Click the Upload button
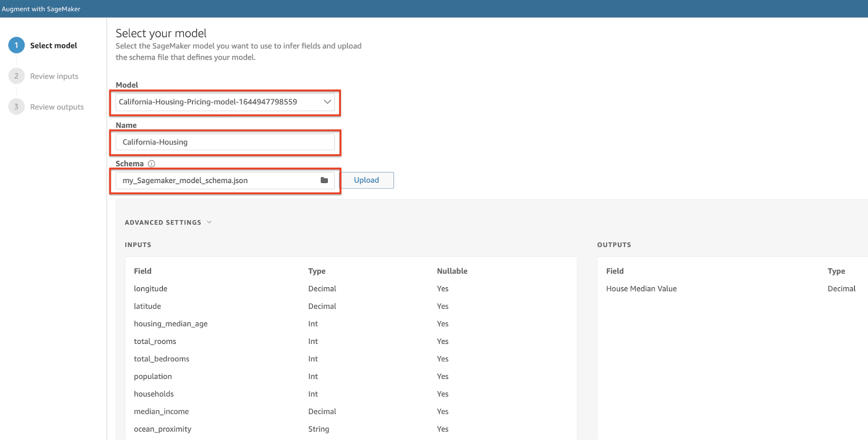The width and height of the screenshot is (868, 442). [367, 180]
